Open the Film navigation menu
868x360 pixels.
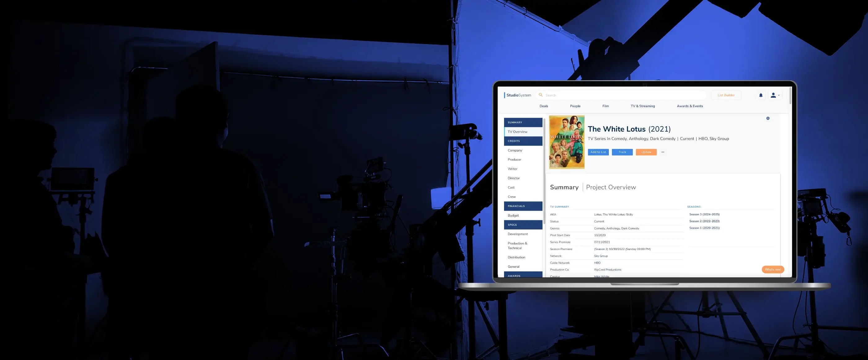605,106
